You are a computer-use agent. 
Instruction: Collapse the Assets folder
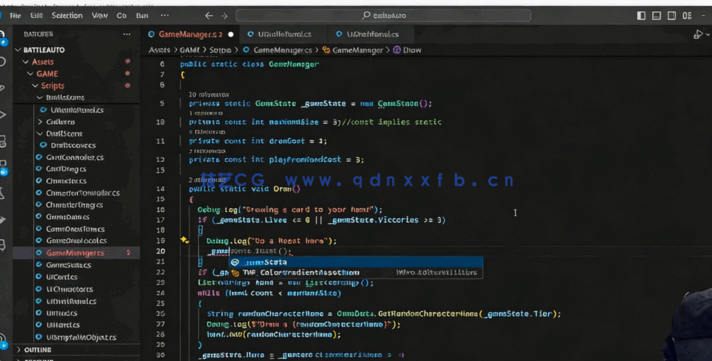26,62
